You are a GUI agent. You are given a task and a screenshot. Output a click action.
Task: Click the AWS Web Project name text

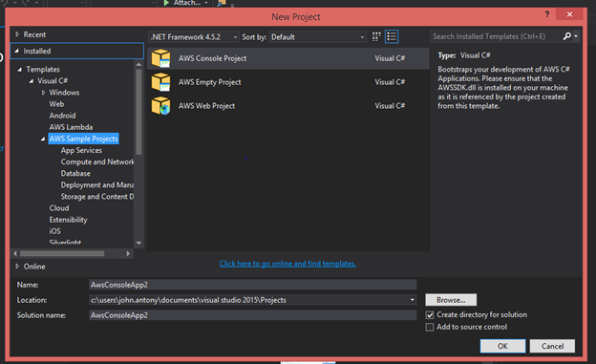[x=206, y=106]
